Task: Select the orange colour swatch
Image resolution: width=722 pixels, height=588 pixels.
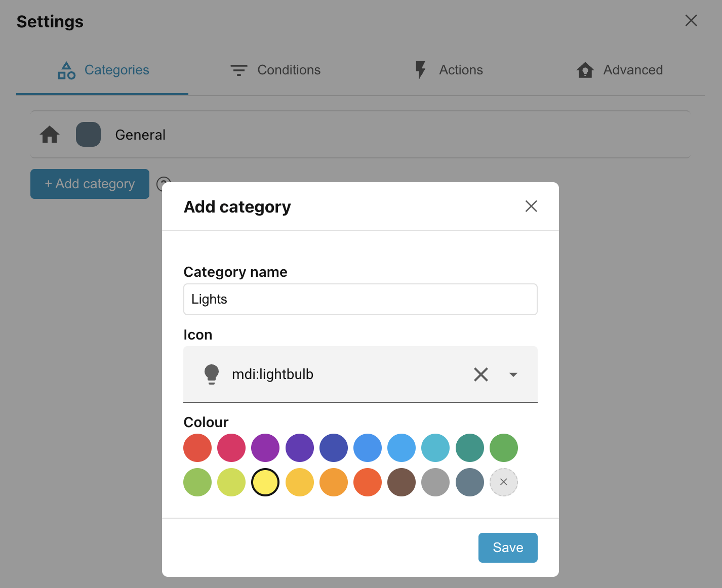Action: tap(334, 482)
